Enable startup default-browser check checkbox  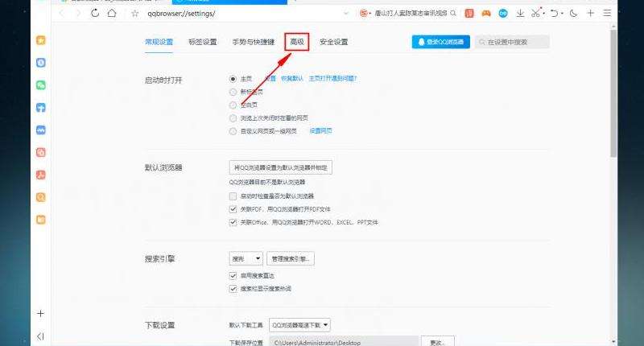(x=233, y=196)
